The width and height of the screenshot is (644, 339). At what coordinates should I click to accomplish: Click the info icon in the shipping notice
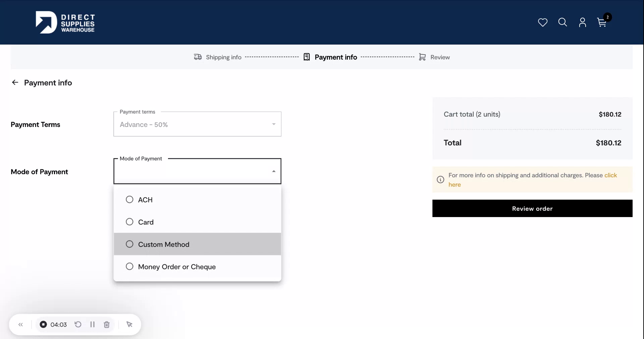tap(440, 180)
